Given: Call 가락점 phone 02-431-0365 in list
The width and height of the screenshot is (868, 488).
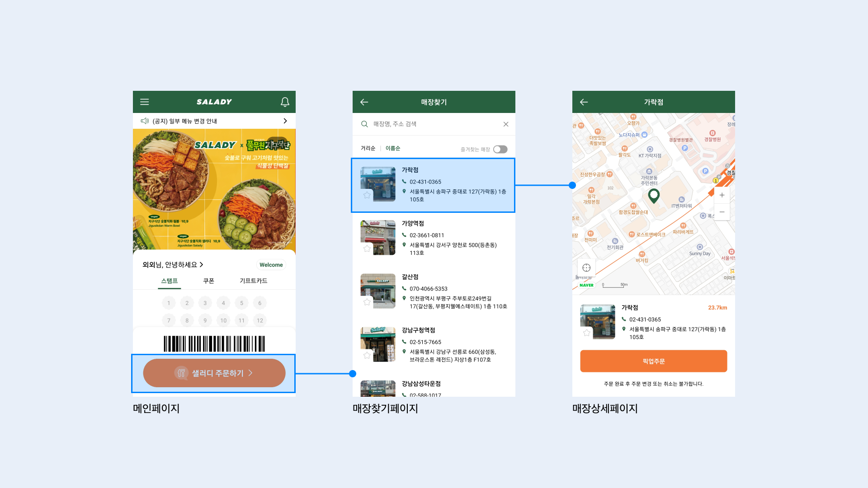Looking at the screenshot, I should [425, 182].
